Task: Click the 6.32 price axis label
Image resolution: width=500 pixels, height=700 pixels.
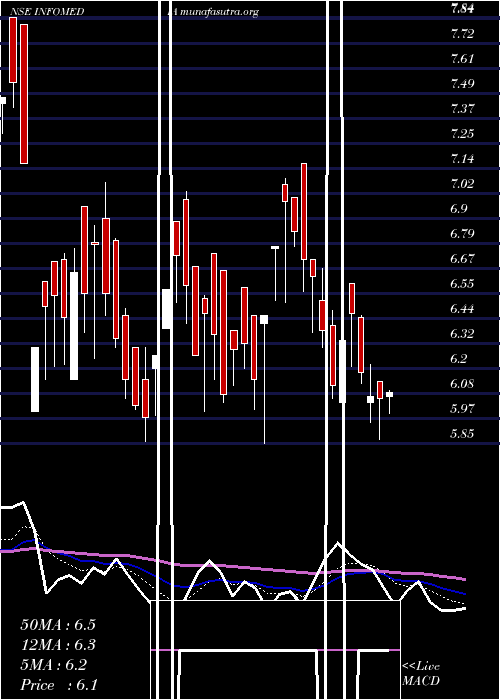Action: coord(462,333)
